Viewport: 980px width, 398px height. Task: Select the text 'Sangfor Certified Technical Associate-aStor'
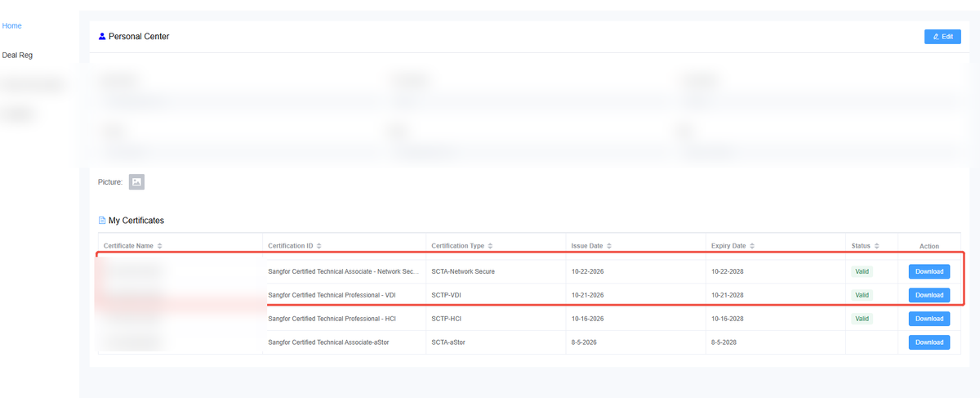coord(328,342)
